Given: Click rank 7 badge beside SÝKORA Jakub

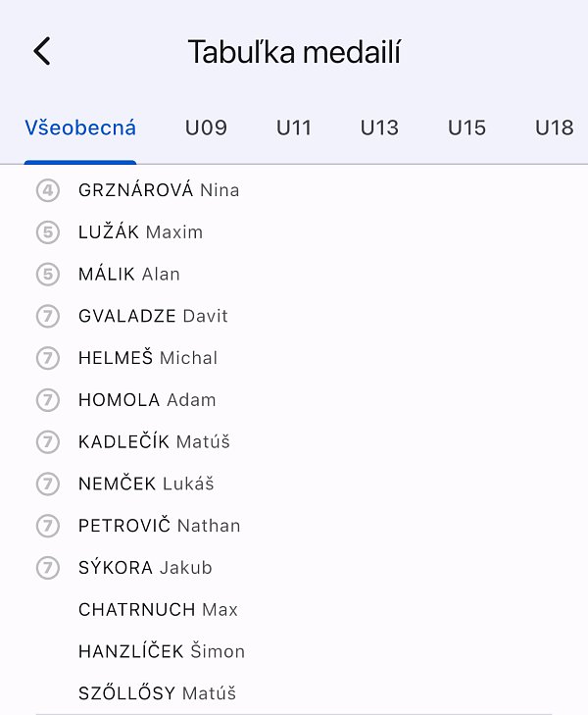Looking at the screenshot, I should [x=47, y=568].
